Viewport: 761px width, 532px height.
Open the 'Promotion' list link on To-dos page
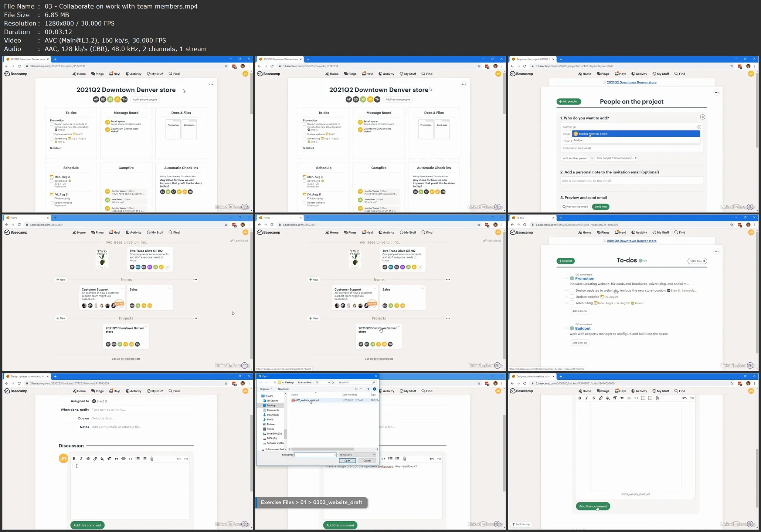tap(585, 279)
